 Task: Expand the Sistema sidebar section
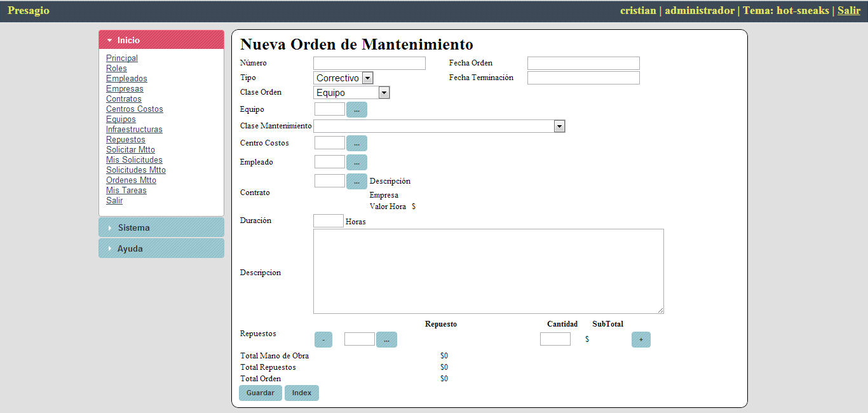point(161,227)
